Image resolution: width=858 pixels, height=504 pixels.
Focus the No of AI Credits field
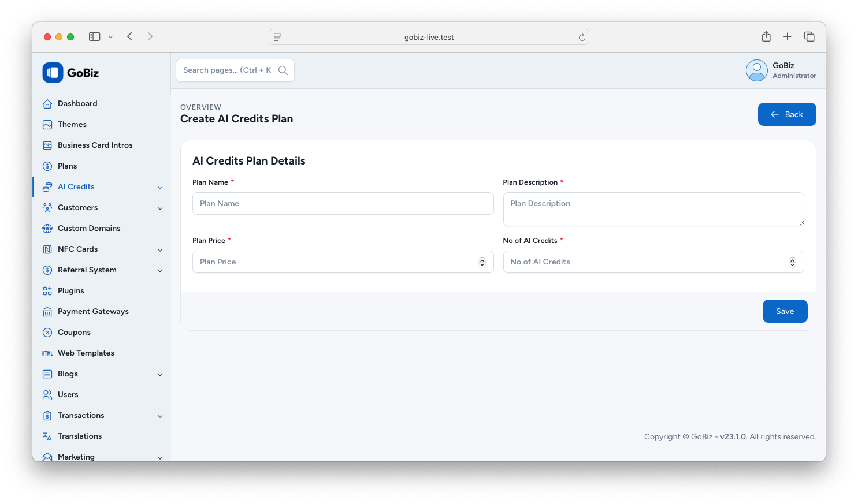click(653, 262)
